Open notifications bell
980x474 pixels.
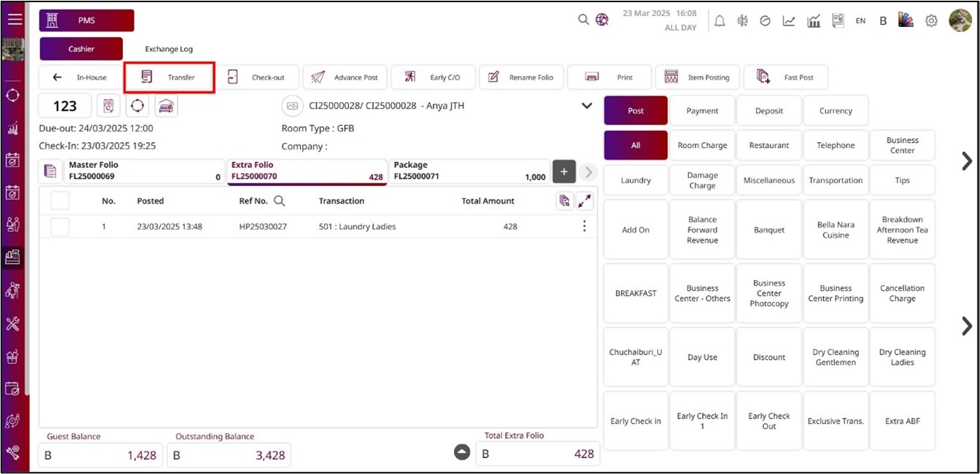click(719, 20)
